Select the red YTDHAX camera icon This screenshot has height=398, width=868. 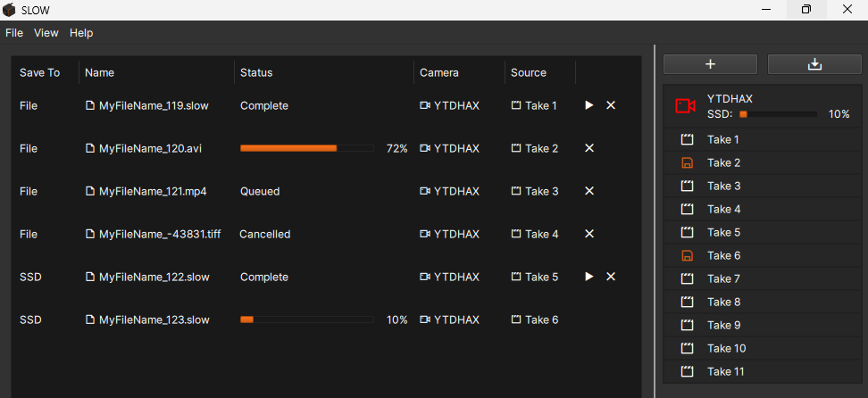(685, 106)
